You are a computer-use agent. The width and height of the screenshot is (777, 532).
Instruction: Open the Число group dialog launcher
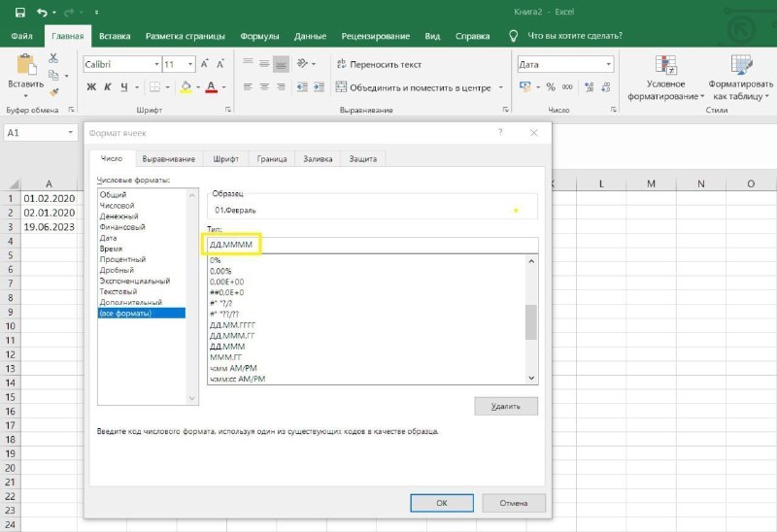(614, 110)
